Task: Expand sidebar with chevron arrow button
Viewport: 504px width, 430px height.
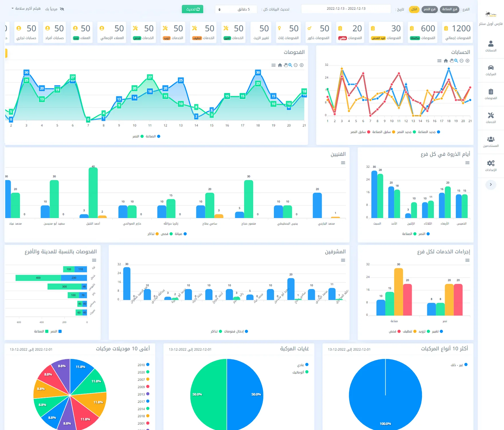Action: point(491,185)
